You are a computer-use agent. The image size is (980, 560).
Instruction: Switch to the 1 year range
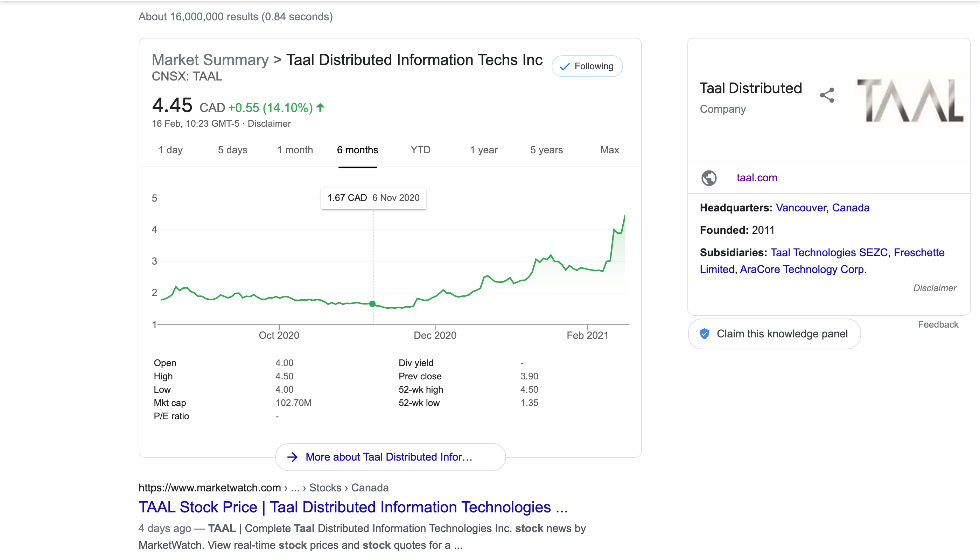[x=483, y=149]
